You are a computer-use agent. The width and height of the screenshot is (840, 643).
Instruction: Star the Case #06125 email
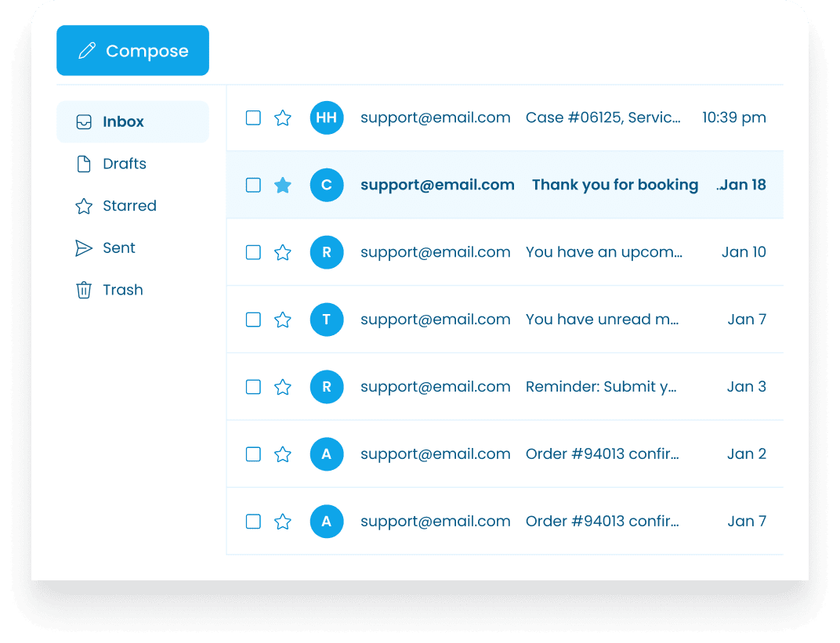pyautogui.click(x=283, y=118)
